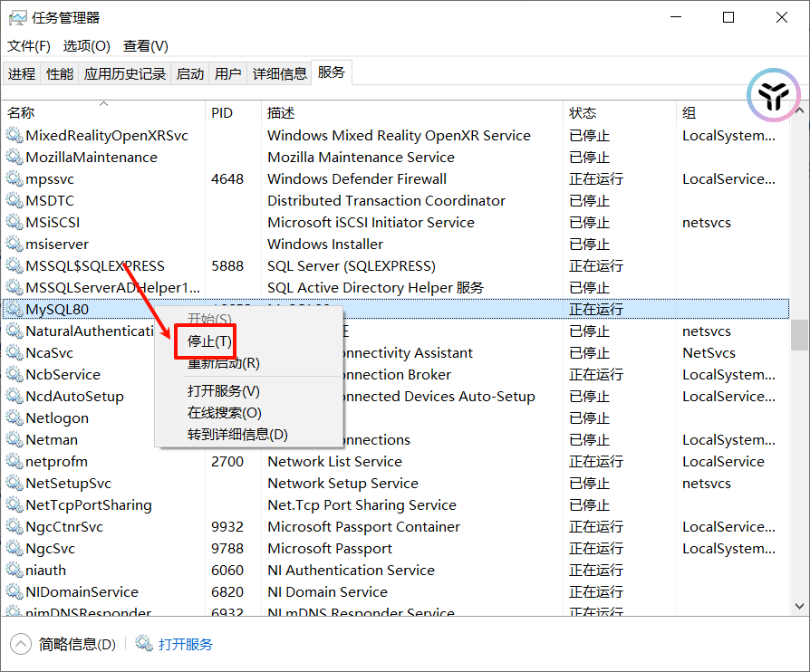This screenshot has width=810, height=672.
Task: Click the NcdAutoSetup service gear icon
Action: click(14, 396)
